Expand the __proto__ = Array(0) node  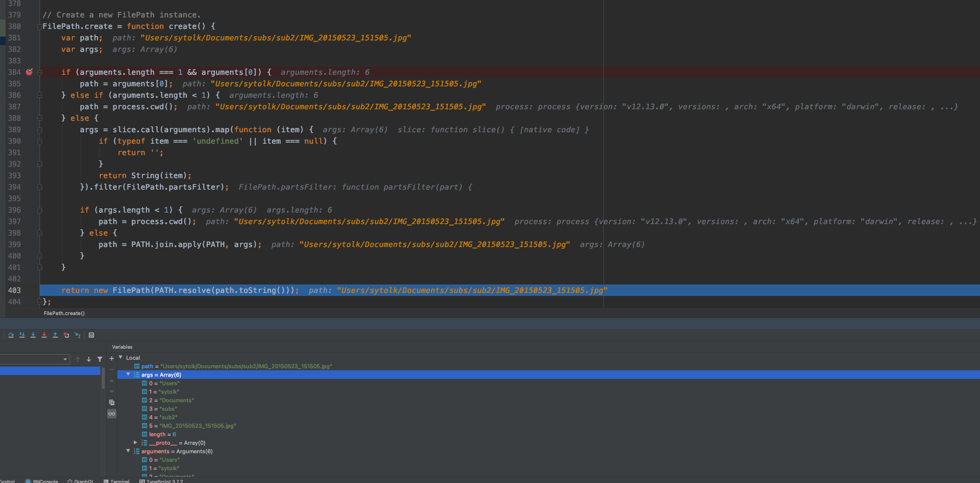(136, 443)
